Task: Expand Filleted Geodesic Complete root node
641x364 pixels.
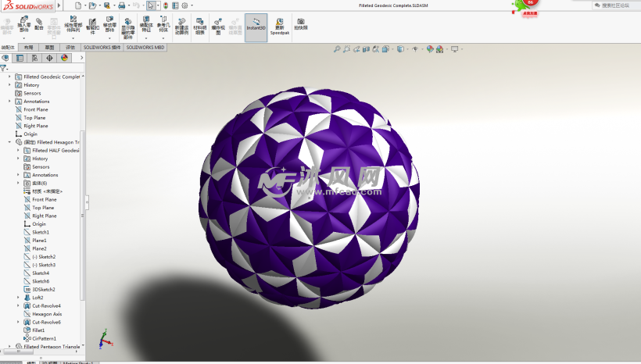Action: [x=10, y=77]
